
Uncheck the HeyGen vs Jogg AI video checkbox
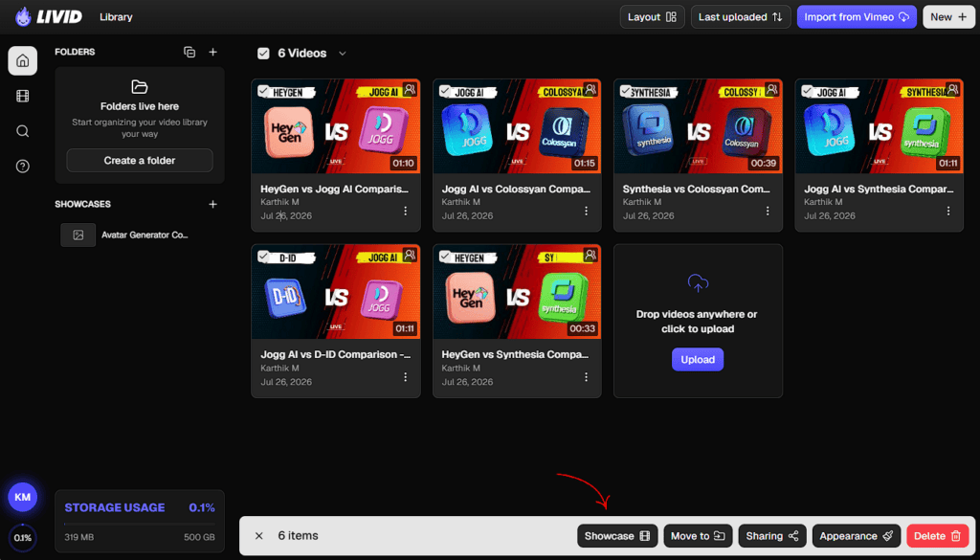[x=263, y=91]
